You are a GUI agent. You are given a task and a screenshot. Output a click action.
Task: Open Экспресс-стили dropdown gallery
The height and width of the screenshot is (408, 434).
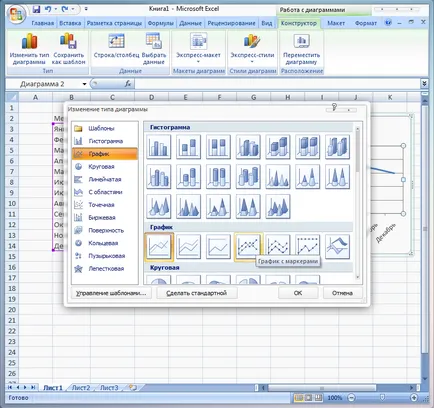pos(252,49)
